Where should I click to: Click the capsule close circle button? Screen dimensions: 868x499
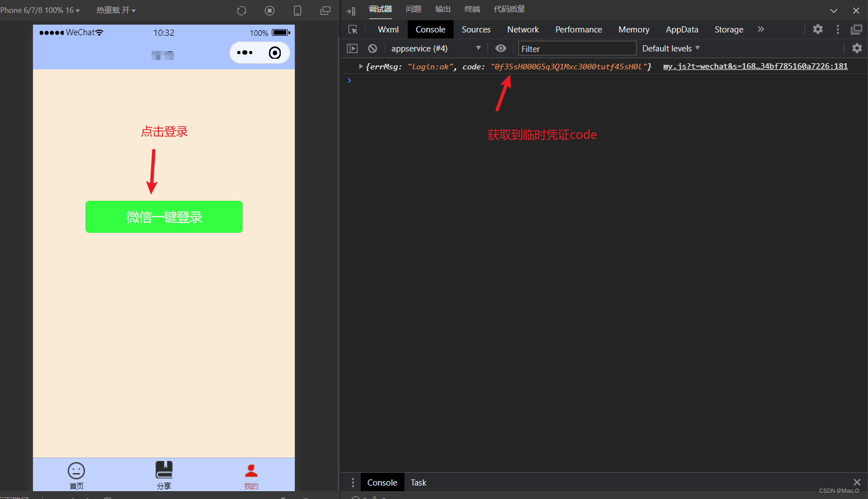pyautogui.click(x=275, y=53)
